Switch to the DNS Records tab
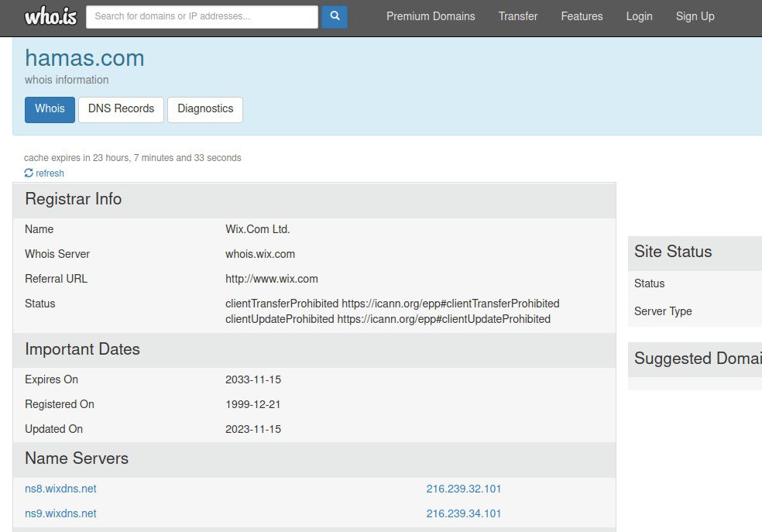This screenshot has height=532, width=762. point(121,109)
